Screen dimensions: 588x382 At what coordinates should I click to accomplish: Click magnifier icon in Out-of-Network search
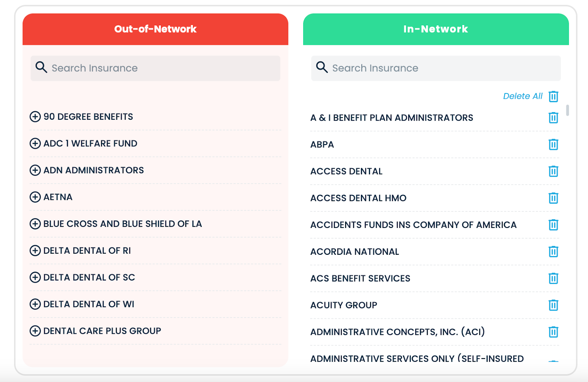(x=41, y=67)
